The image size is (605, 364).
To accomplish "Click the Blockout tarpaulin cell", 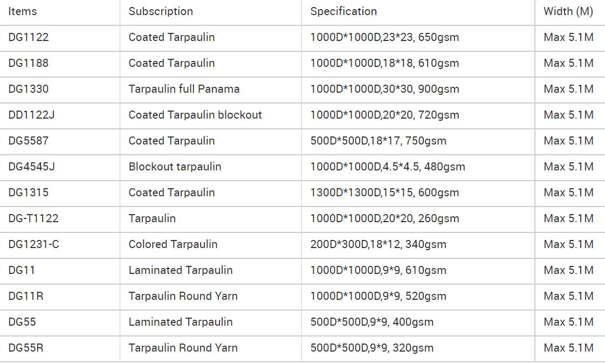I will click(x=175, y=167).
